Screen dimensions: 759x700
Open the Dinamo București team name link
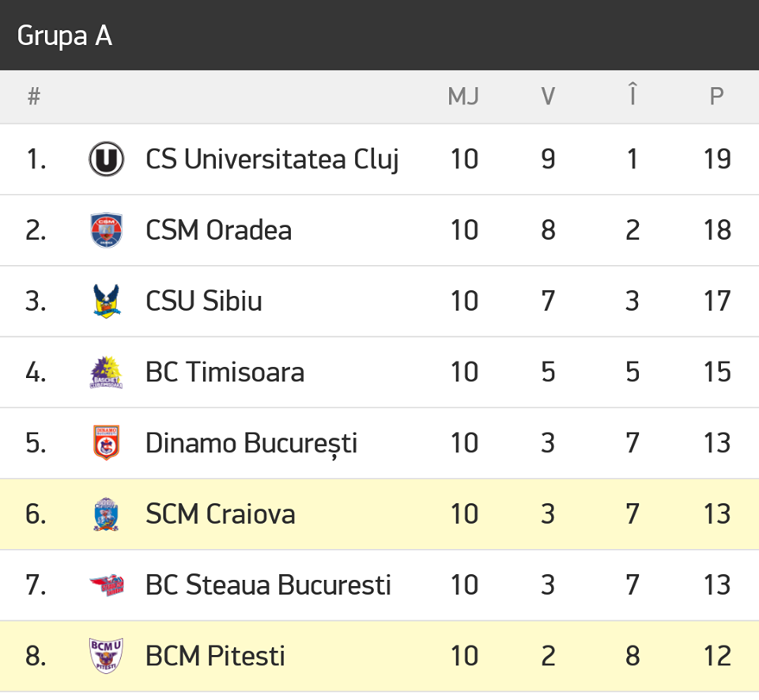(x=251, y=443)
